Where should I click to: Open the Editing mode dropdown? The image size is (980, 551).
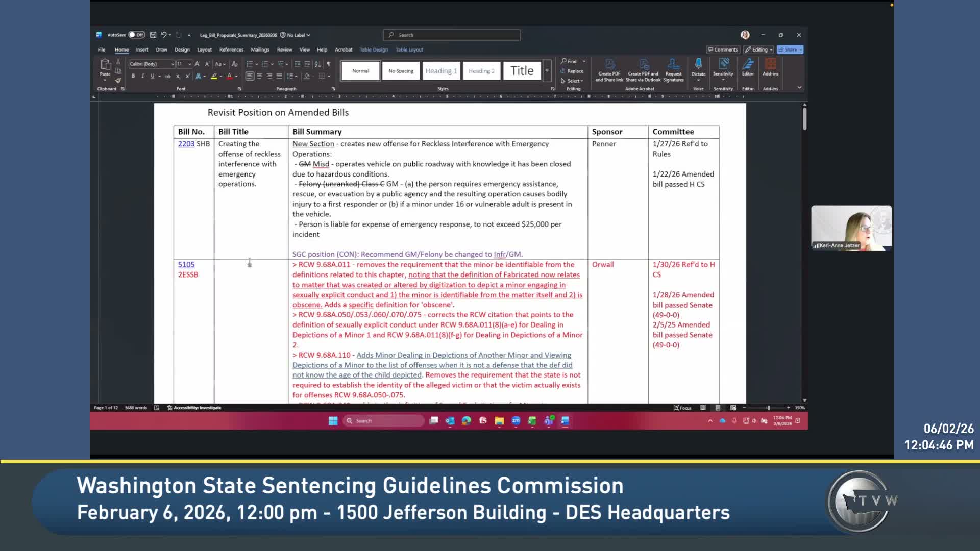coord(759,49)
